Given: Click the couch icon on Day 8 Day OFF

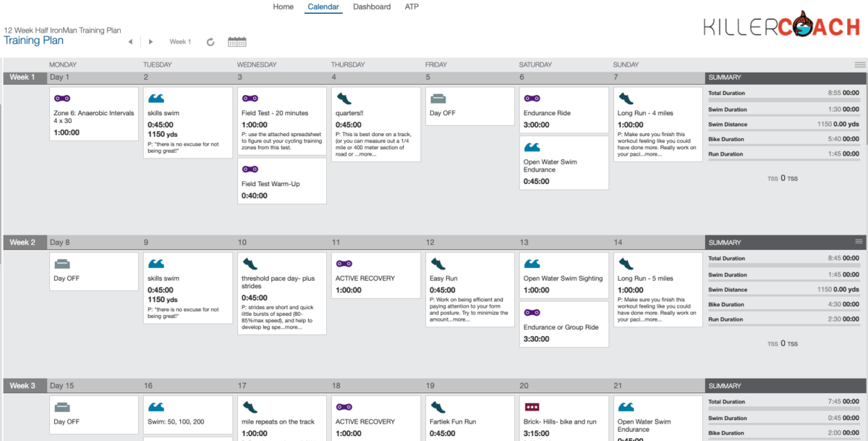Looking at the screenshot, I should pos(62,263).
